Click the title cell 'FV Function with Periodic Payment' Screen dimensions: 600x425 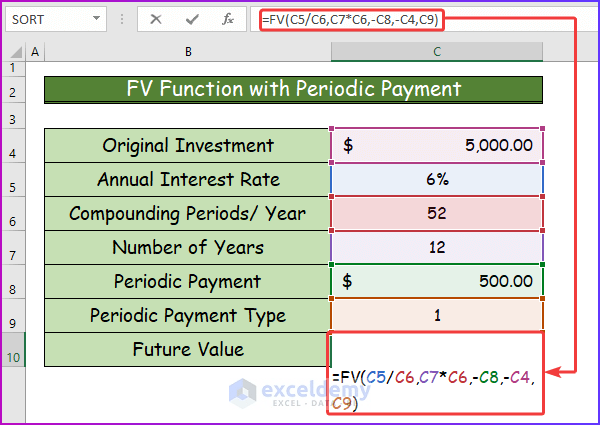pyautogui.click(x=293, y=90)
